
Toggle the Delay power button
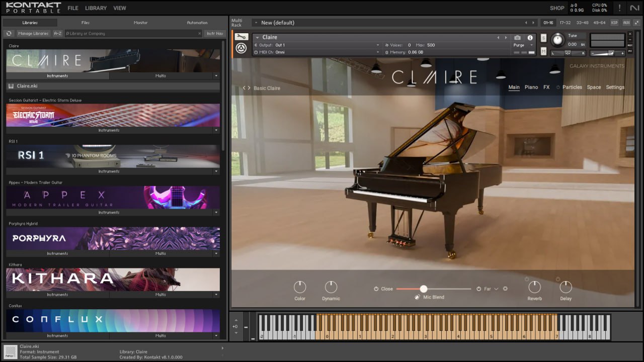pos(558,279)
